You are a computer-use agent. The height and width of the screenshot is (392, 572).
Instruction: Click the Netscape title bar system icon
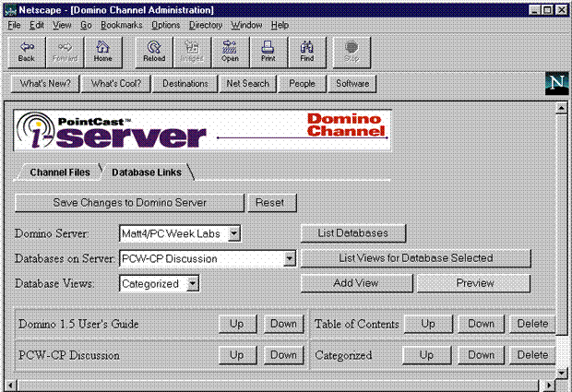10,10
